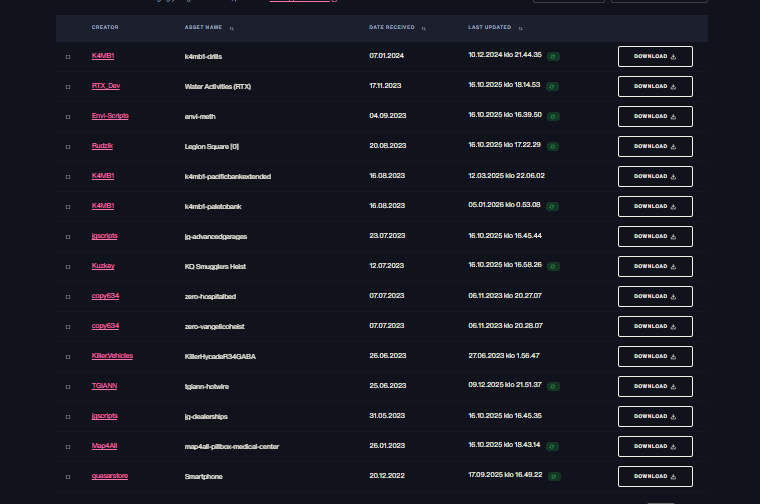Viewport: 760px width, 504px height.
Task: Open Rudzik creator profile
Action: (102, 146)
